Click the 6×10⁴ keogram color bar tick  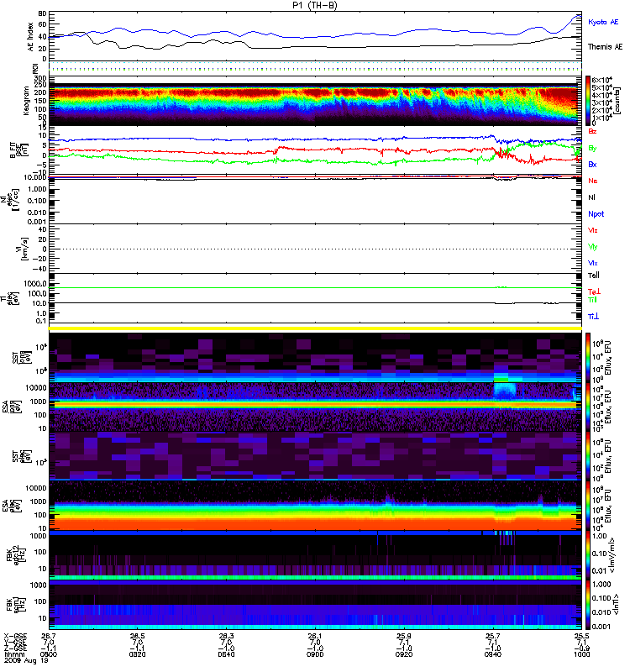tap(601, 80)
